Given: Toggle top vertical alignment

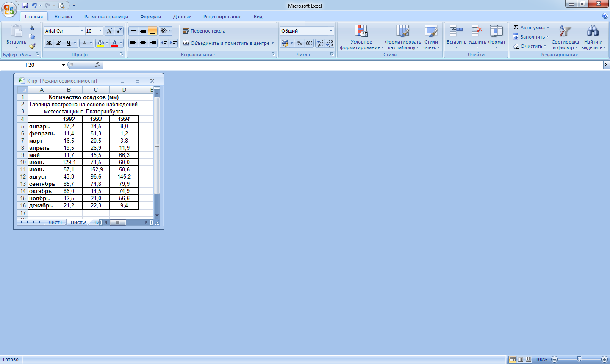Looking at the screenshot, I should coord(133,31).
